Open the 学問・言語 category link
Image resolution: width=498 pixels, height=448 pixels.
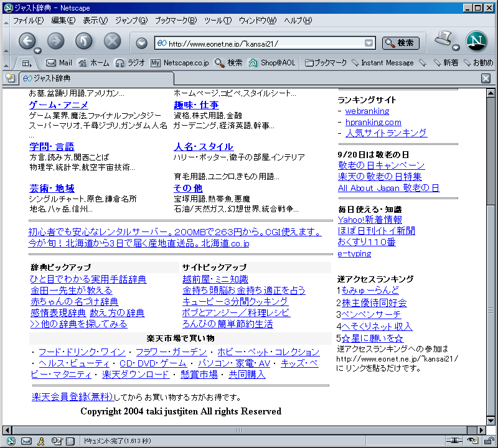tap(52, 147)
